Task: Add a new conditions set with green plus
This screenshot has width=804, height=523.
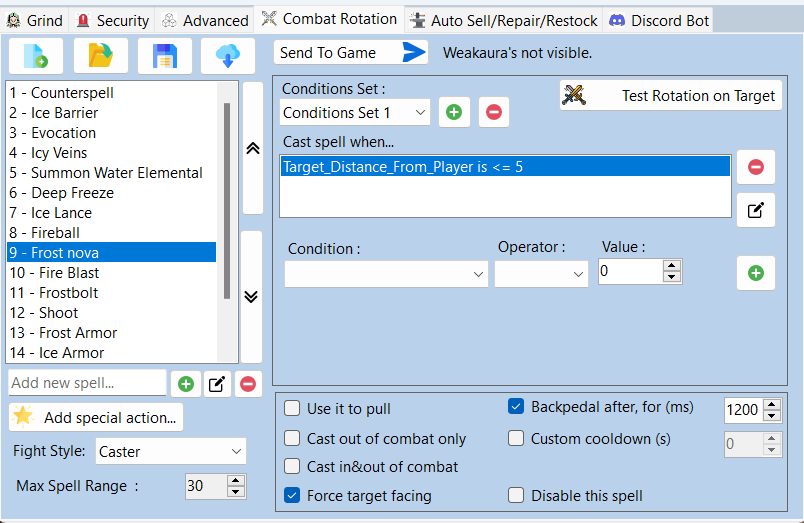Action: coord(454,113)
